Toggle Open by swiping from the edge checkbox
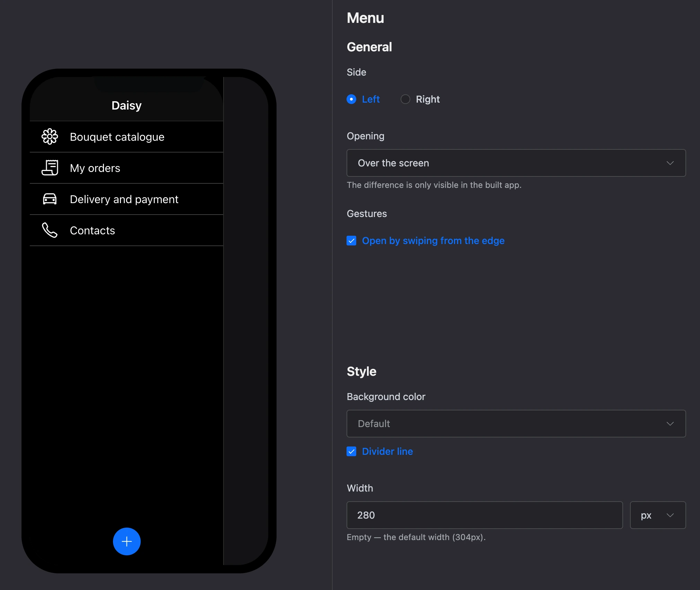The height and width of the screenshot is (590, 700). (351, 241)
